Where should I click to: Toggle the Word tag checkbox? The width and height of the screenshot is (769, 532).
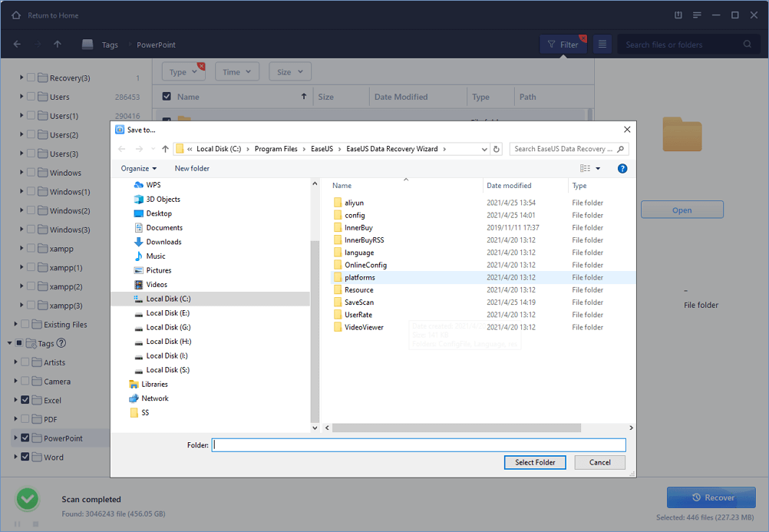coord(25,457)
